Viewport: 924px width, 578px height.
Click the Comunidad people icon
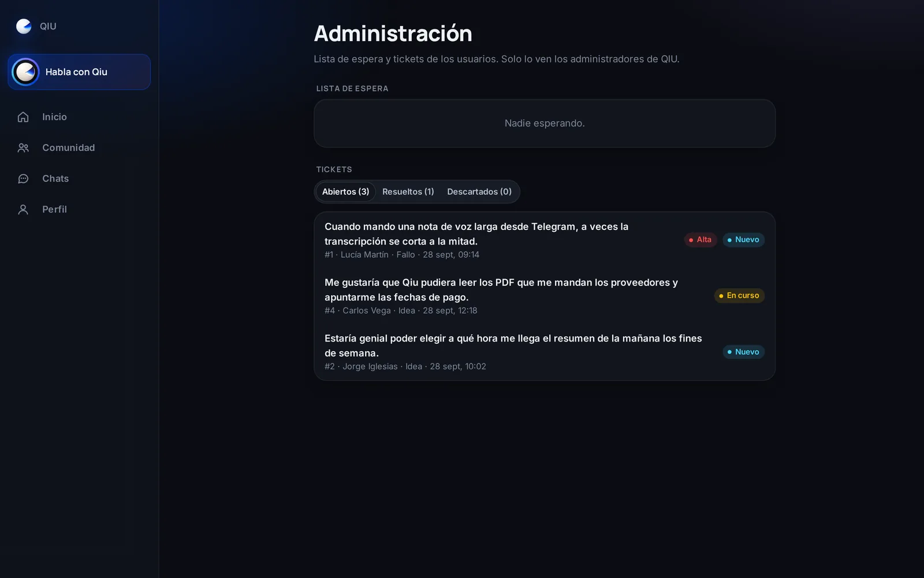(23, 148)
